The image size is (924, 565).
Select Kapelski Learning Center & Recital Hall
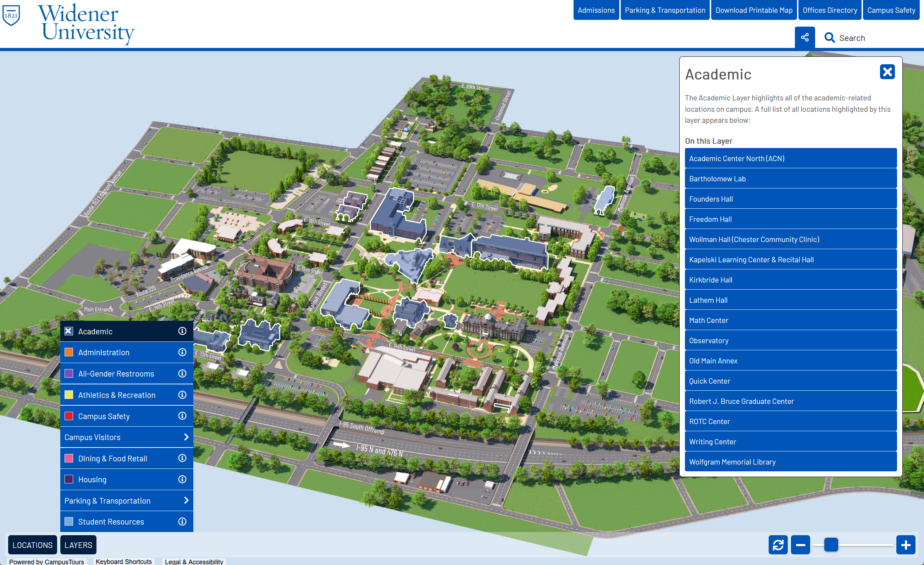click(x=791, y=260)
